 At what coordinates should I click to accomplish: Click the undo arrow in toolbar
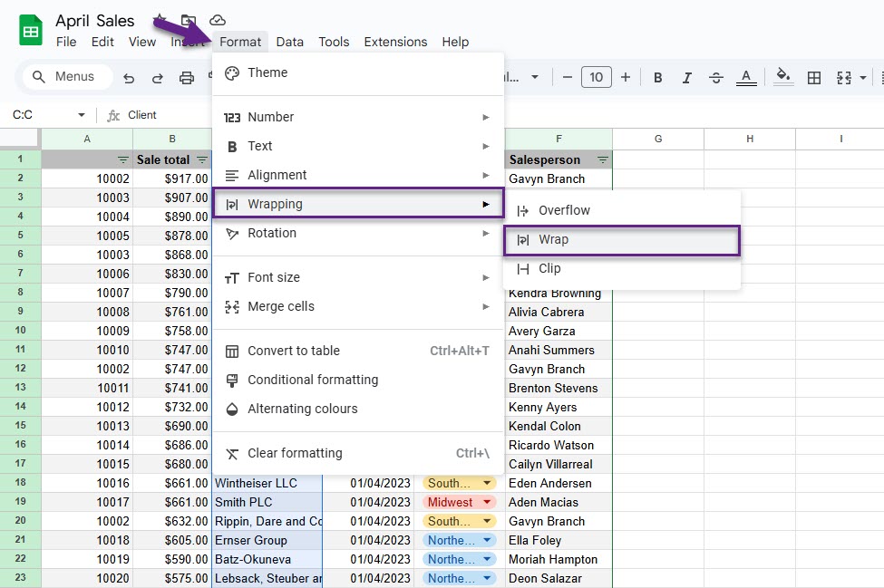tap(129, 78)
